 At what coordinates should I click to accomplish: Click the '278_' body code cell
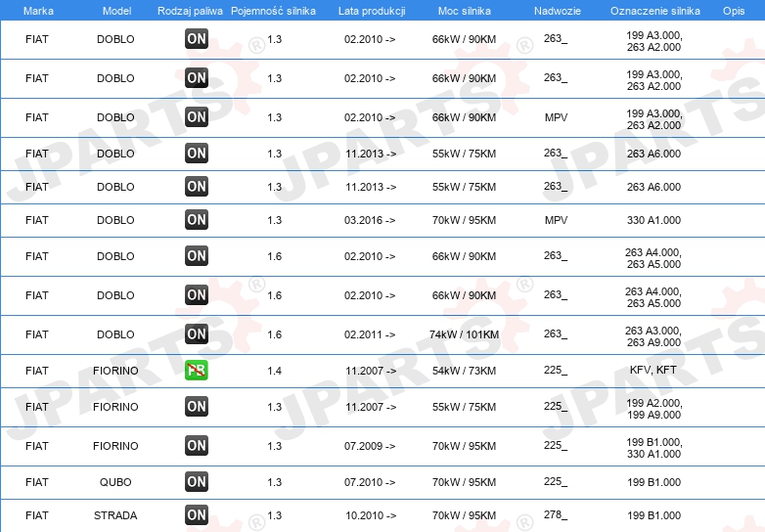(556, 515)
